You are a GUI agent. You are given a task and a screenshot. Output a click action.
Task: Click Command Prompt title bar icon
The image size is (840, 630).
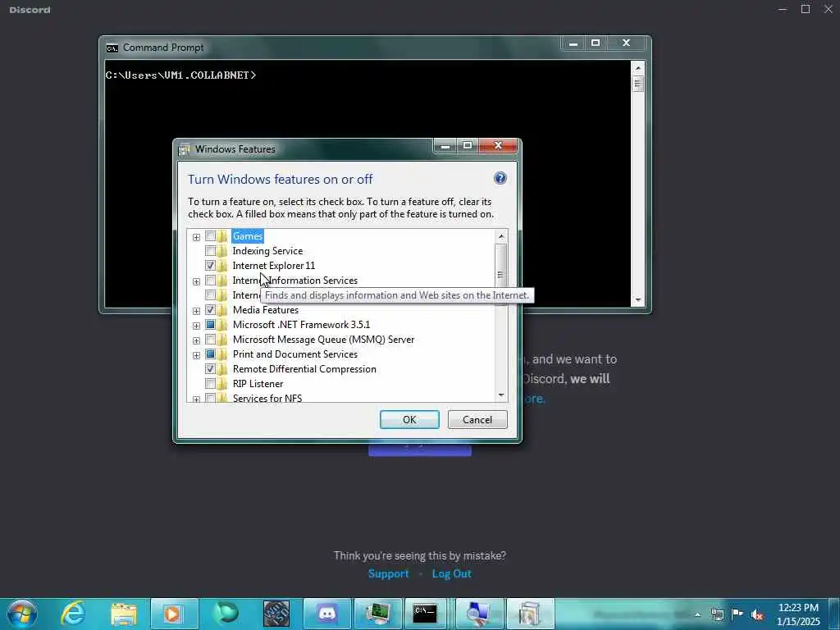click(x=112, y=48)
